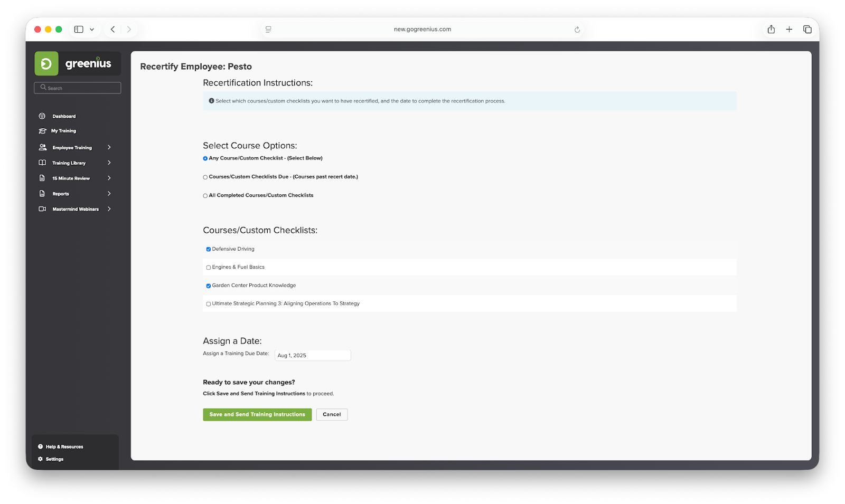Click the Safari address bar URL
This screenshot has height=504, width=845.
pyautogui.click(x=422, y=30)
